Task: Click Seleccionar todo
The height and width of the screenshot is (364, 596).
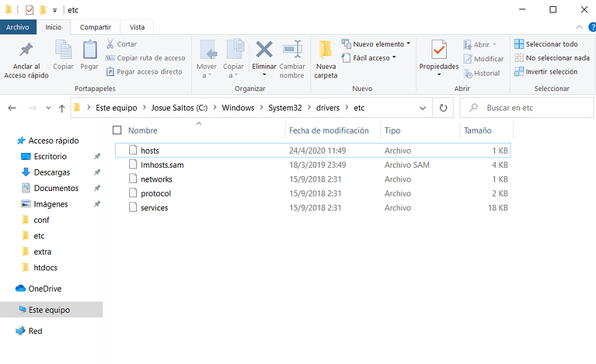Action: pos(545,44)
